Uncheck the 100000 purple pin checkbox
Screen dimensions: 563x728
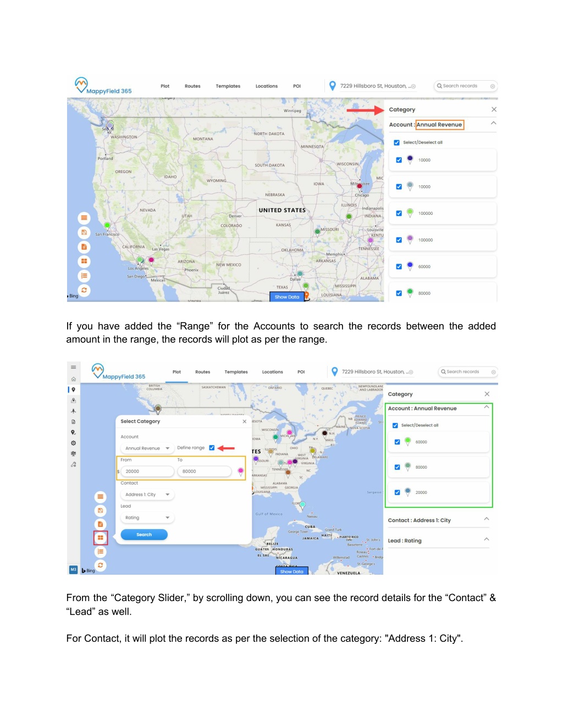[399, 240]
